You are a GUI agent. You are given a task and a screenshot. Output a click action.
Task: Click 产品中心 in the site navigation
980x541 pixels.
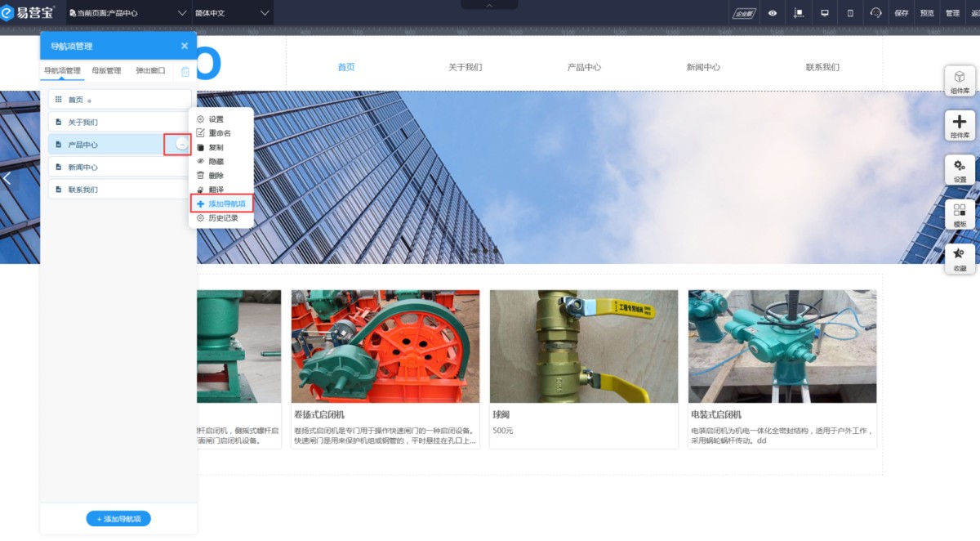[584, 67]
